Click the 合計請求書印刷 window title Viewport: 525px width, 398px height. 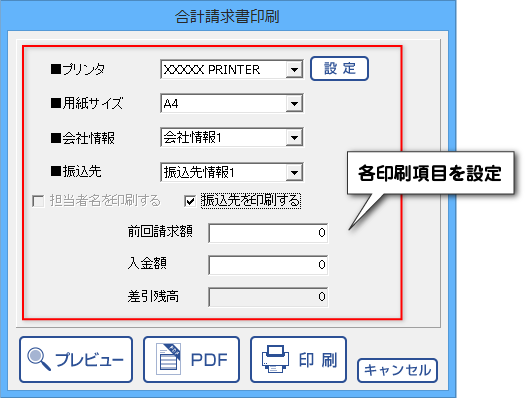pos(227,17)
